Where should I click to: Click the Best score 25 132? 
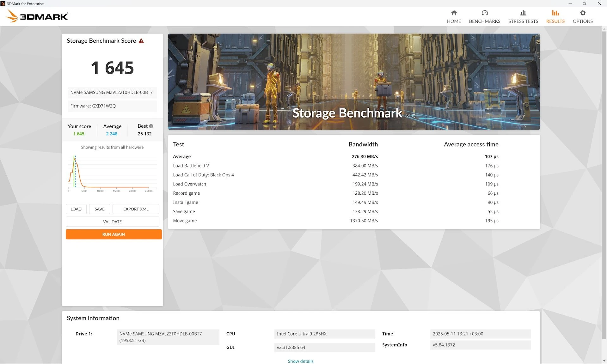144,134
